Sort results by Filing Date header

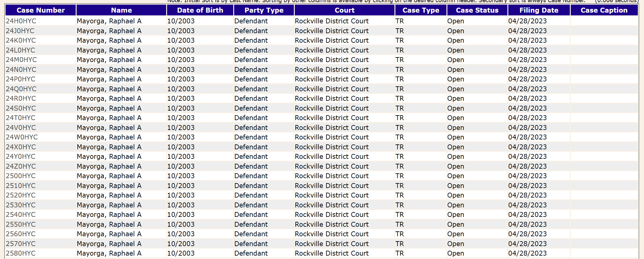tap(539, 10)
